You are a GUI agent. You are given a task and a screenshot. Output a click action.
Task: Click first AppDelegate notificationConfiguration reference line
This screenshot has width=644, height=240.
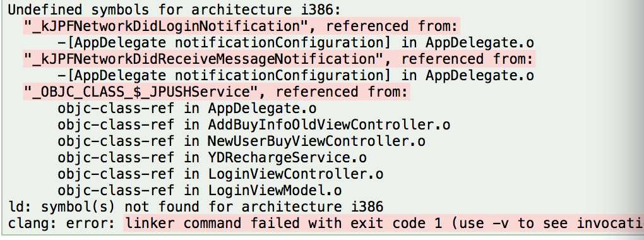(x=295, y=43)
